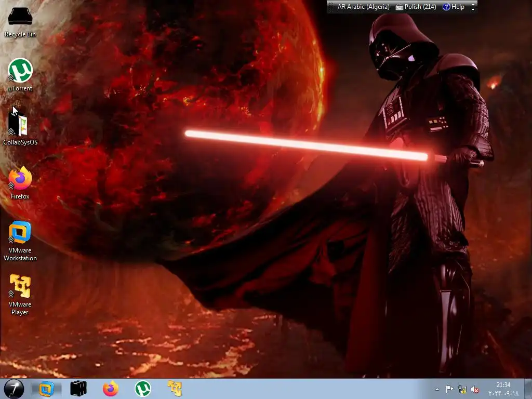Open the Polish (214) keyboard layout selector

pyautogui.click(x=416, y=7)
